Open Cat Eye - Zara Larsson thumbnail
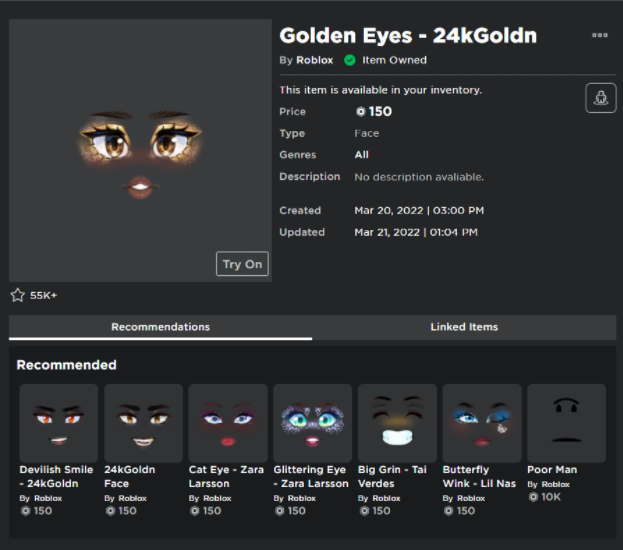Screen dimensions: 623x550 point(228,422)
